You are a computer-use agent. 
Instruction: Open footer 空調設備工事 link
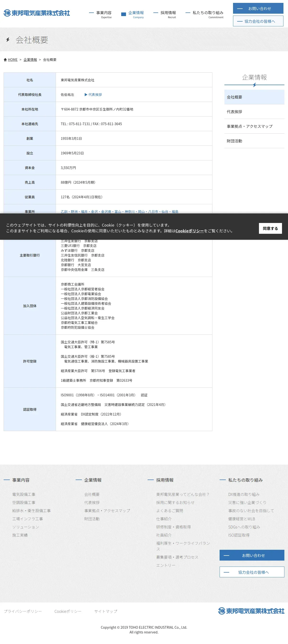pyautogui.click(x=24, y=503)
